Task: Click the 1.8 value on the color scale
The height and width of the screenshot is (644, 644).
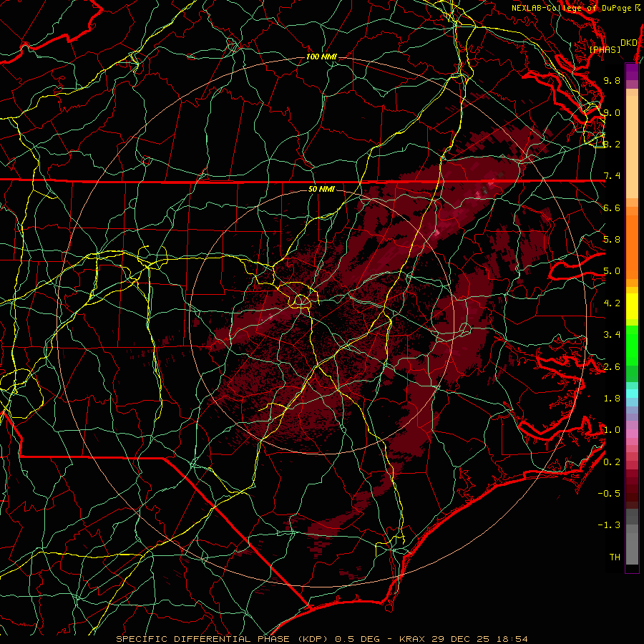Action: click(612, 399)
